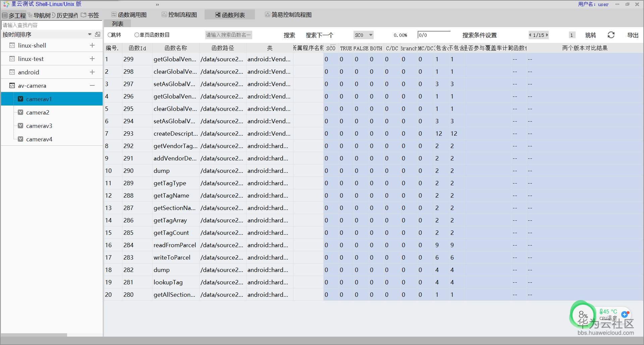The width and height of the screenshot is (644, 345).
Task: Click the page number input box
Action: pyautogui.click(x=572, y=35)
